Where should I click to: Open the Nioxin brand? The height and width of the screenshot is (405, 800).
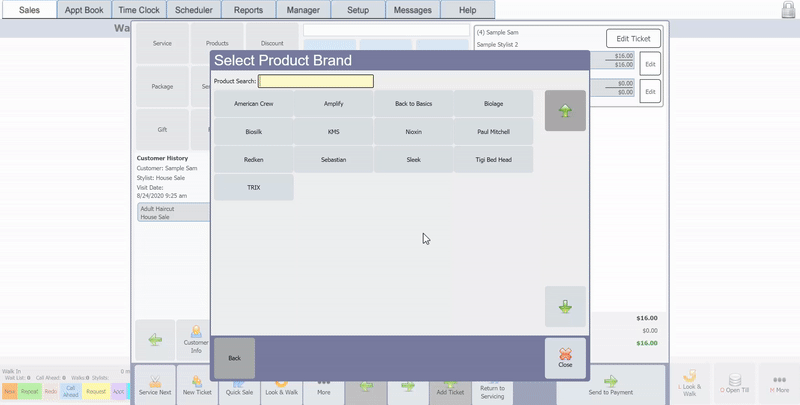[413, 132]
